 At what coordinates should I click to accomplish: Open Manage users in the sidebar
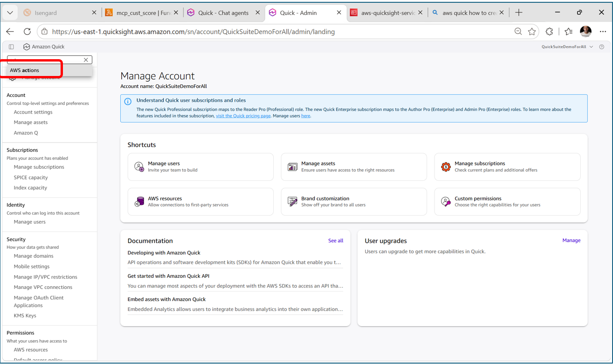pyautogui.click(x=30, y=222)
